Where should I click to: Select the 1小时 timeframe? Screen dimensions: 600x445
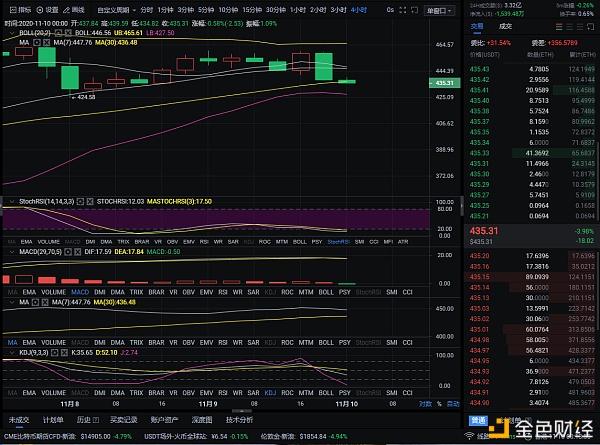[298, 10]
